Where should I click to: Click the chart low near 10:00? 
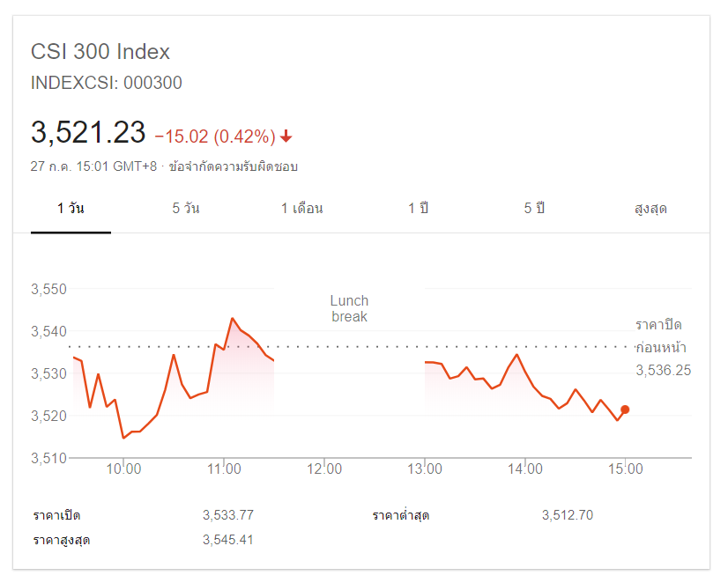(x=123, y=438)
